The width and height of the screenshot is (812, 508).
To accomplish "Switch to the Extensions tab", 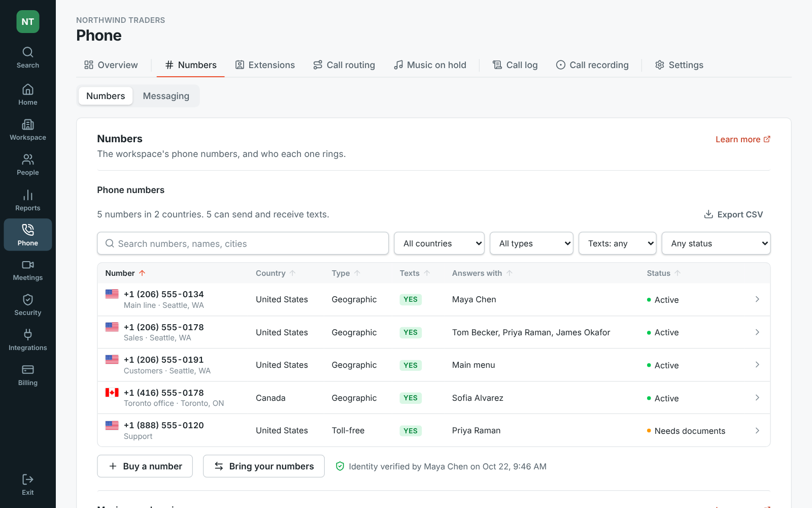I will pos(265,65).
